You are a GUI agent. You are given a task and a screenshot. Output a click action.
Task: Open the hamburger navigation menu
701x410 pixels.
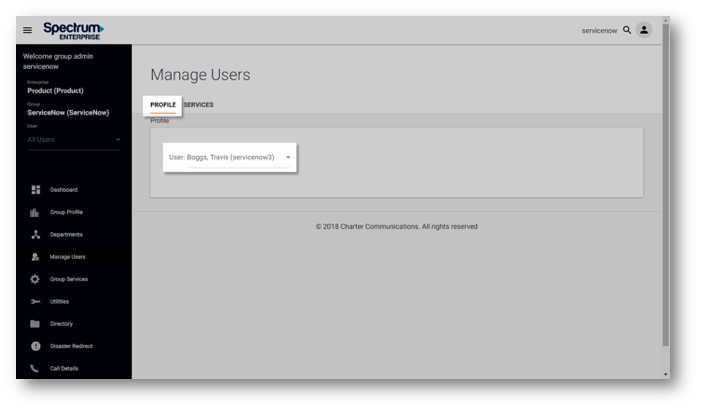(x=27, y=30)
